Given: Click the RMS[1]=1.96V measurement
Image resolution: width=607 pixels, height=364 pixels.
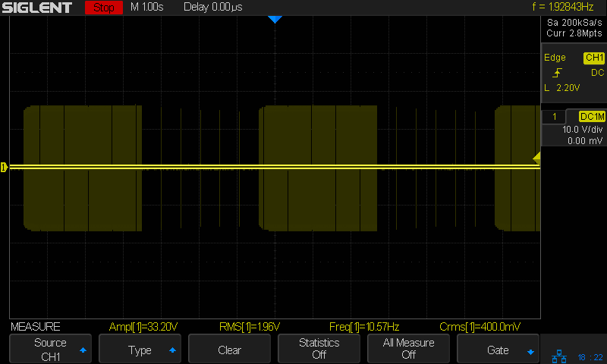Looking at the screenshot, I should click(x=250, y=327).
